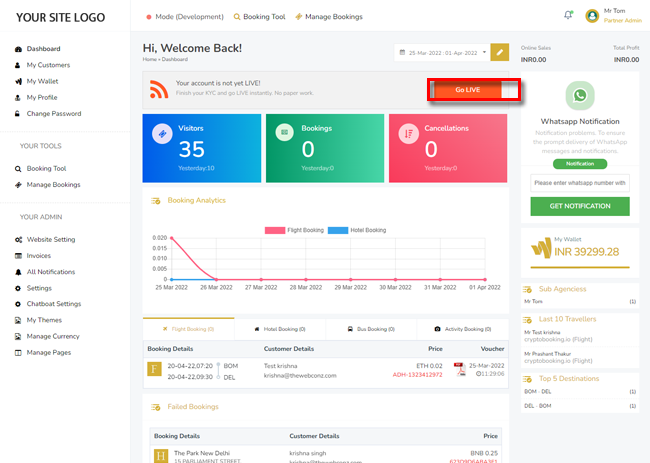Click krishna@thewebconz.com email in booking row
Image resolution: width=650 pixels, height=463 pixels.
(300, 376)
